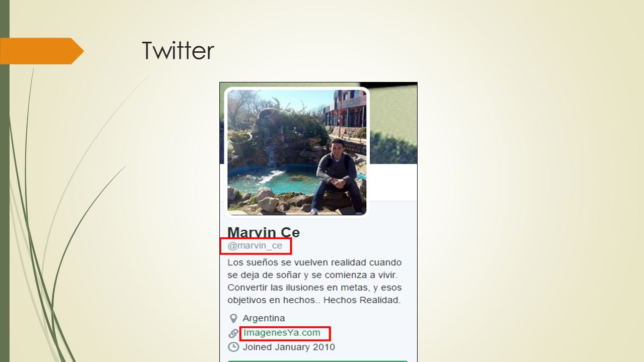Open the ImagenesYa.com website link
The image size is (644, 362).
(x=282, y=332)
